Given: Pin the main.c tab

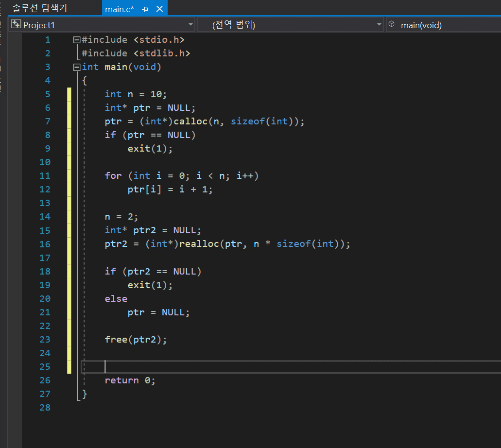Looking at the screenshot, I should tap(145, 9).
